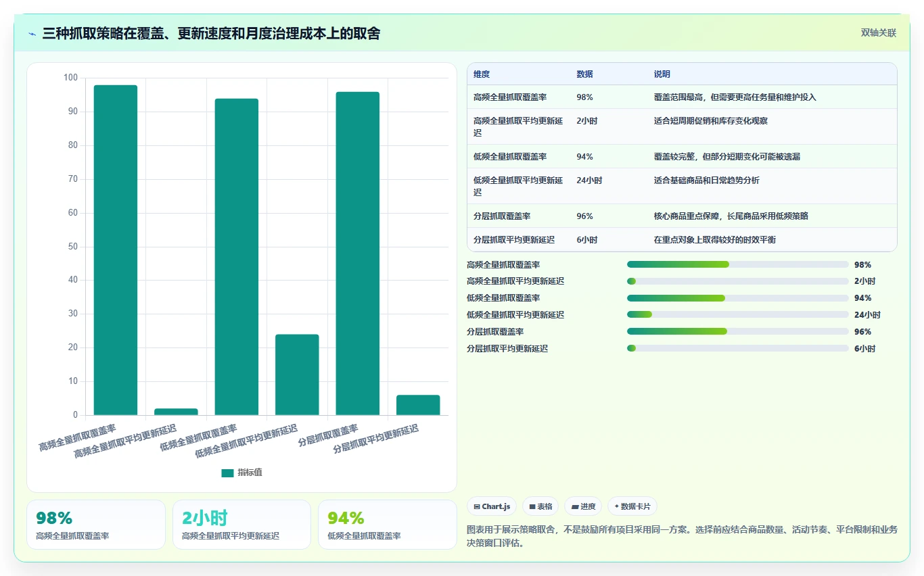Click the footer note starting 图表用于展示策略取舍
The height and width of the screenshot is (576, 924).
coord(682,536)
